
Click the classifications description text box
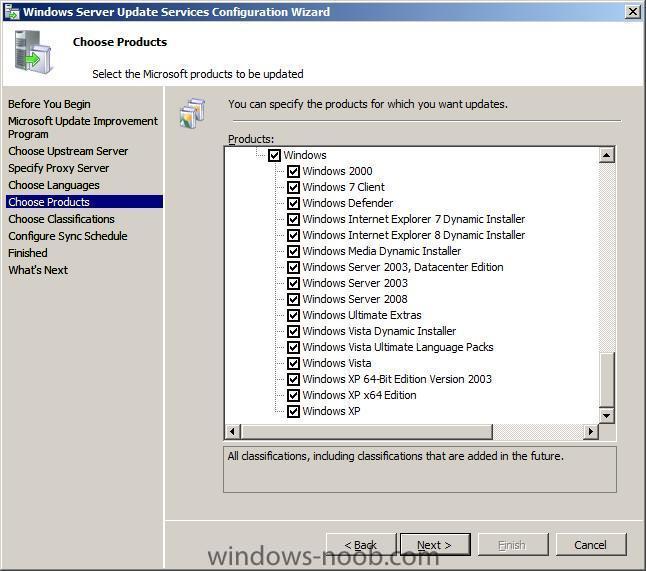(420, 470)
